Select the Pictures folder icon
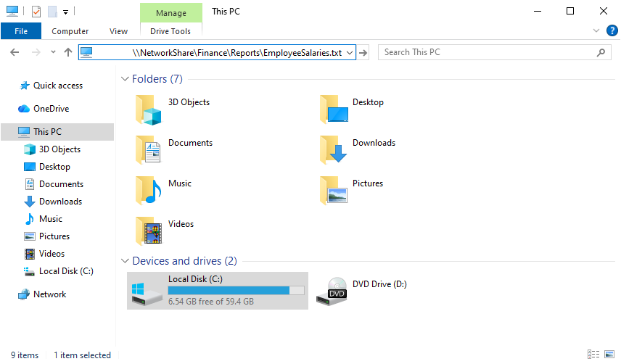621x364 pixels. (x=334, y=191)
